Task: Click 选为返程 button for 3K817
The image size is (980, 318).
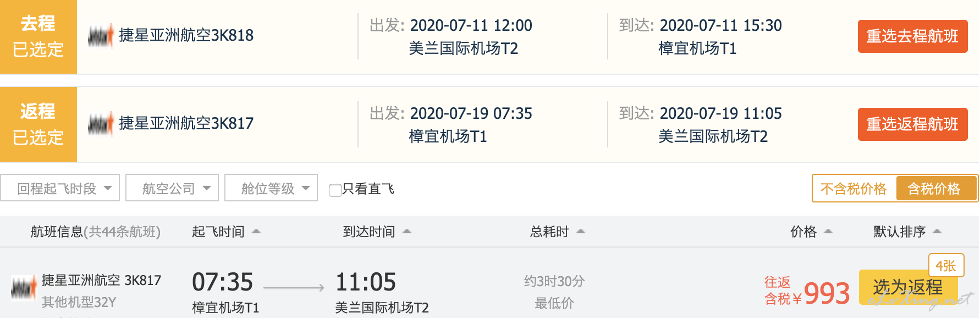Action: 908,287
